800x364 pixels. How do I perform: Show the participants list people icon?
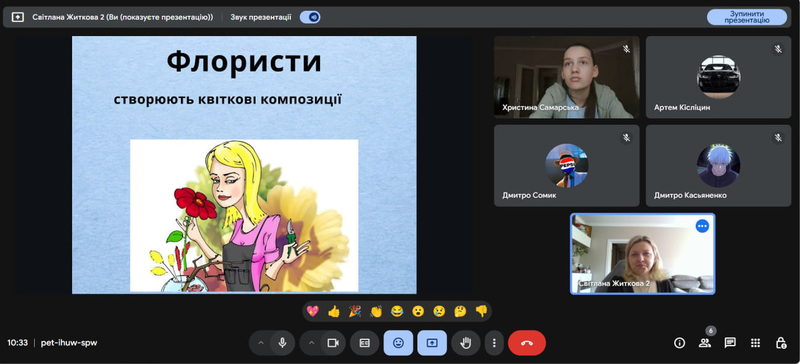point(705,343)
